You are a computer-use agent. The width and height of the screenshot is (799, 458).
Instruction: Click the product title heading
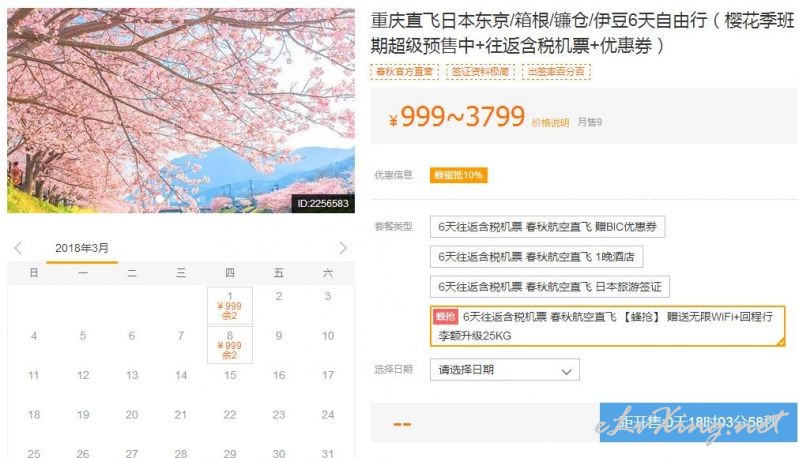pos(582,33)
